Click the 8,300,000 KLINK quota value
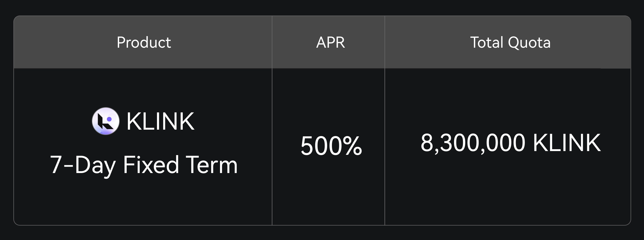 (510, 143)
